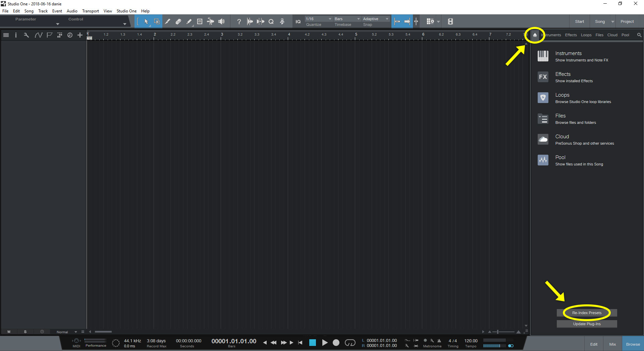Click the FX Effects icon

tap(543, 77)
